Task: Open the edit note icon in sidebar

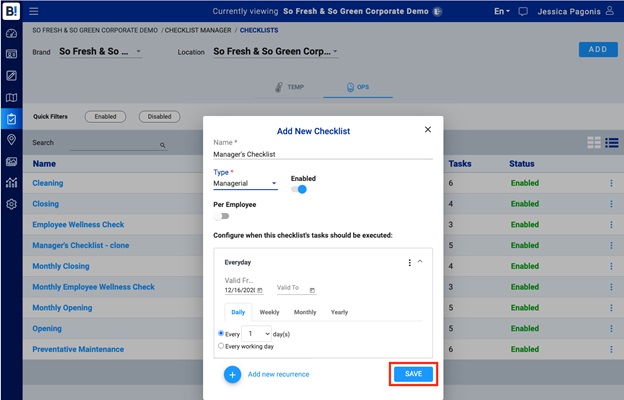Action: pos(12,75)
